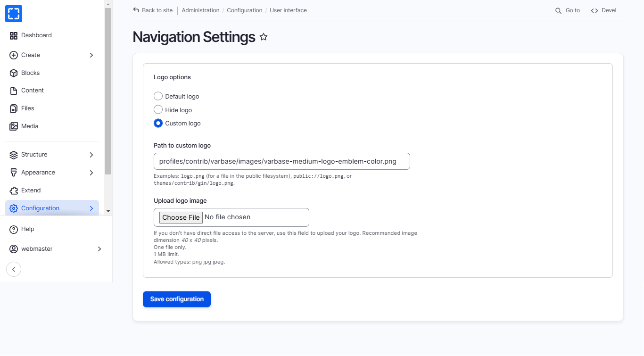644x356 pixels.
Task: Click the Path to custom logo field
Action: click(x=281, y=161)
